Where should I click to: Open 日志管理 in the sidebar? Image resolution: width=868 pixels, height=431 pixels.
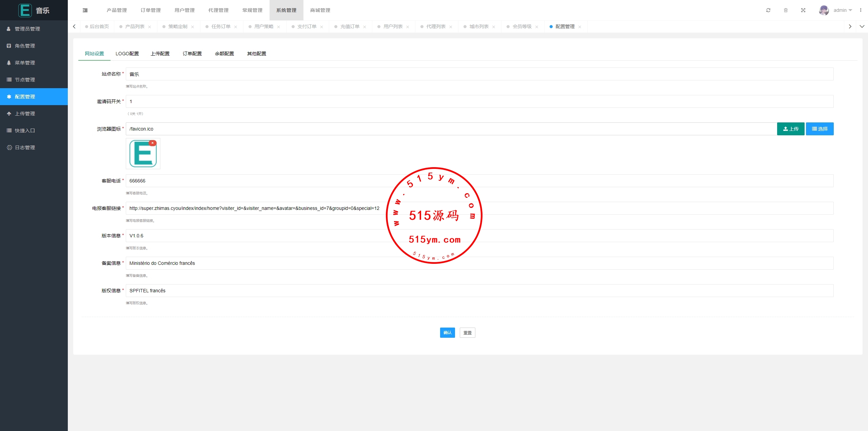[x=25, y=148]
